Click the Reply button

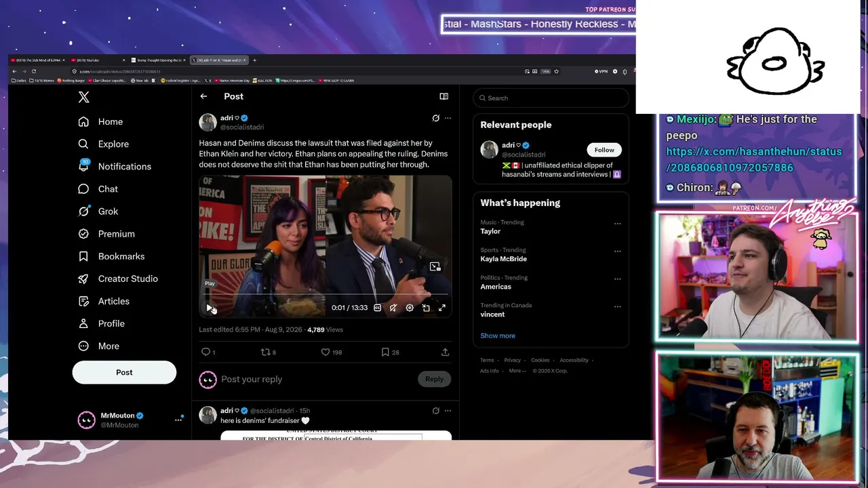pyautogui.click(x=434, y=379)
